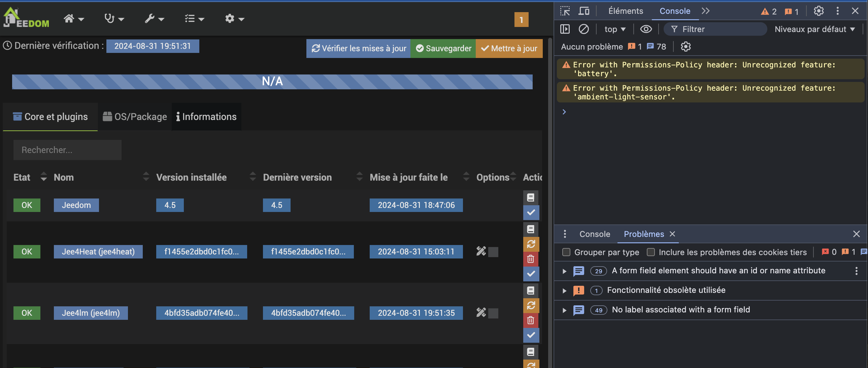Click the Rechercher search field

(x=67, y=150)
